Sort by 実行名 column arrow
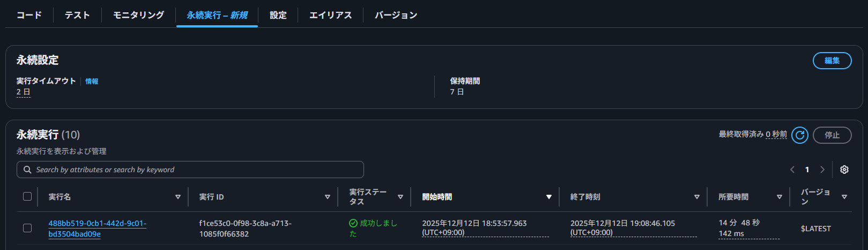Viewport: 868px width, 250px height. (x=178, y=197)
